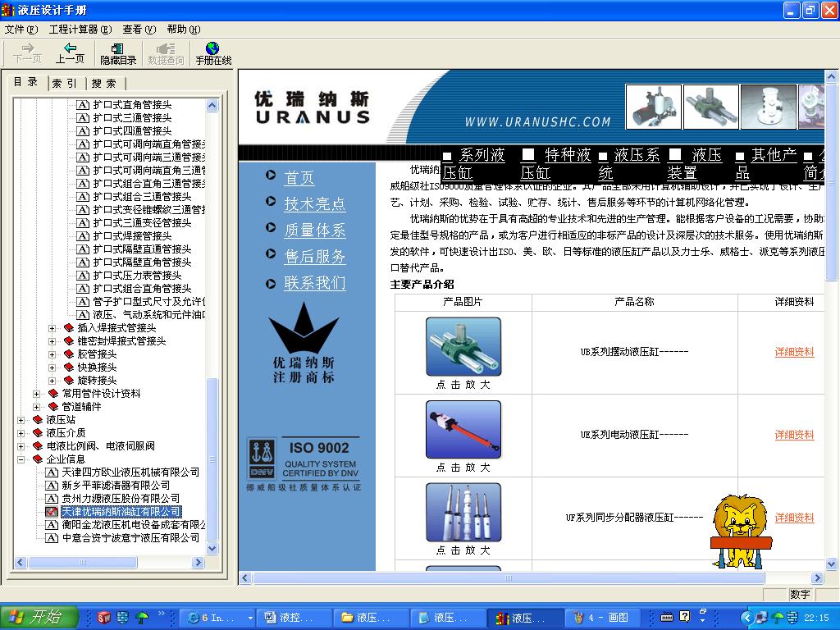The image size is (840, 630).
Task: Expand the 锥密封焊接式管接头 node
Action: [x=52, y=341]
